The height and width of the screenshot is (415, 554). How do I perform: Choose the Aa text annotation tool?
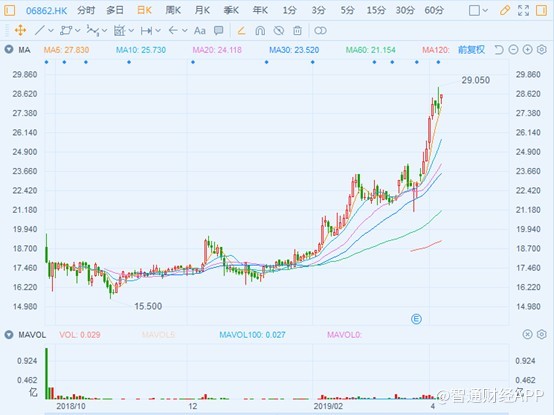[x=200, y=31]
